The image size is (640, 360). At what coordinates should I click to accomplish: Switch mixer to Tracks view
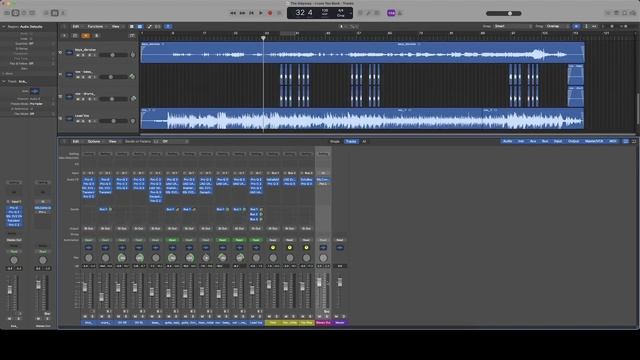pyautogui.click(x=351, y=142)
